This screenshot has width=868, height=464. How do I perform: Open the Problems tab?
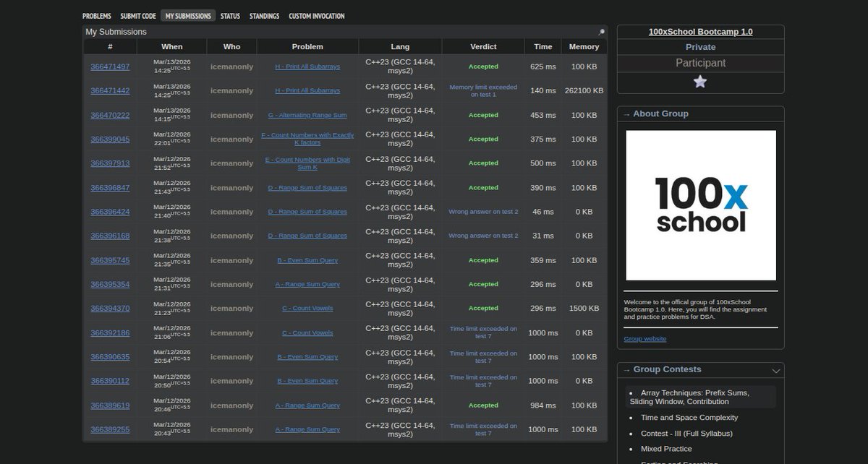97,16
